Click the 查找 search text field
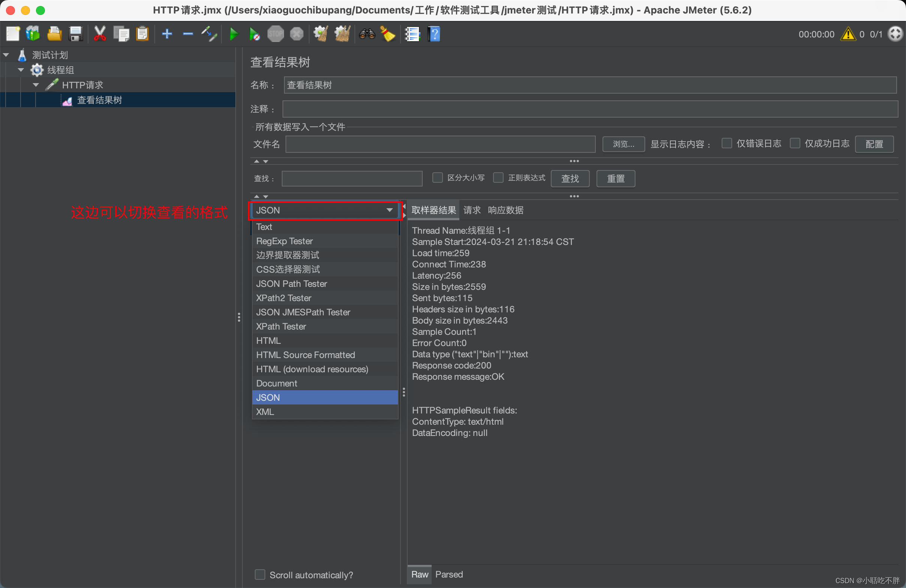The image size is (906, 588). (352, 179)
